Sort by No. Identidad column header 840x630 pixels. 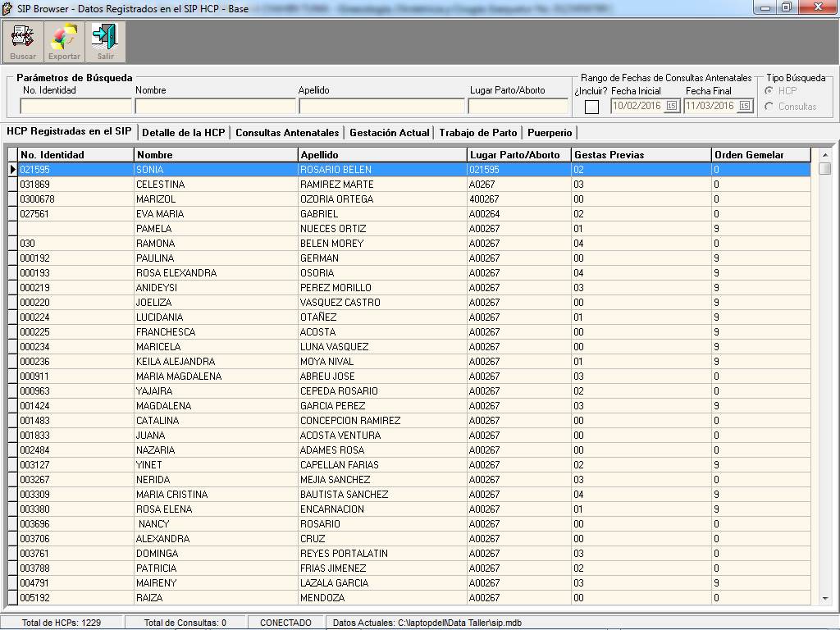pos(75,155)
